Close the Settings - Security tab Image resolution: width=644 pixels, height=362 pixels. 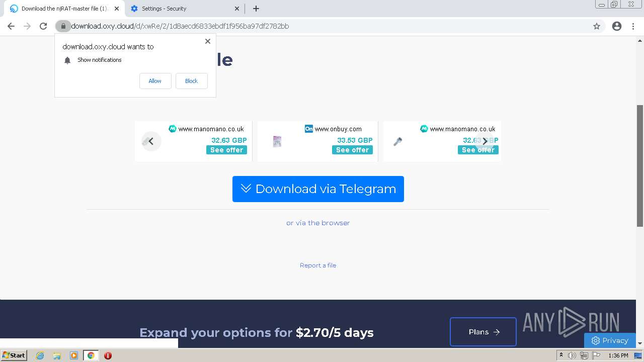point(237,9)
